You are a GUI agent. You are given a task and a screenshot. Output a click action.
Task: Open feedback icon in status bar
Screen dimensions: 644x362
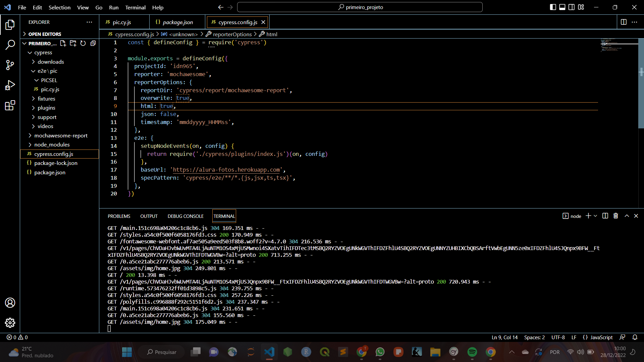tap(623, 337)
